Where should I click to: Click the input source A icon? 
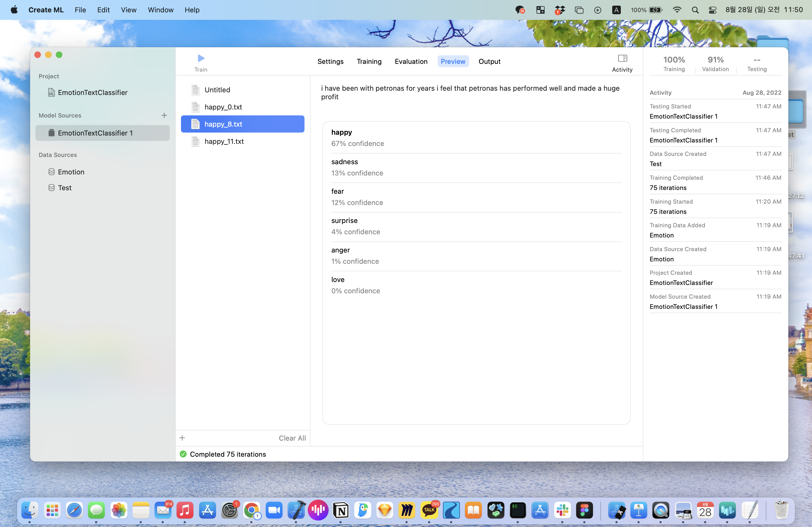tap(616, 10)
